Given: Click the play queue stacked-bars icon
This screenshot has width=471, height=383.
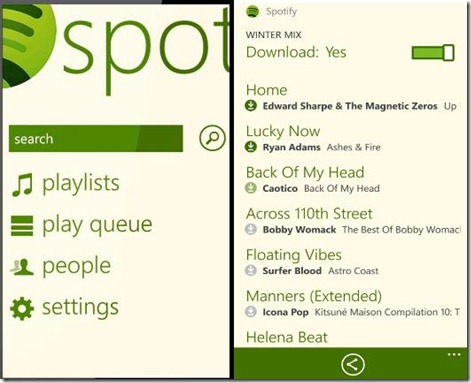Looking at the screenshot, I should tap(22, 226).
